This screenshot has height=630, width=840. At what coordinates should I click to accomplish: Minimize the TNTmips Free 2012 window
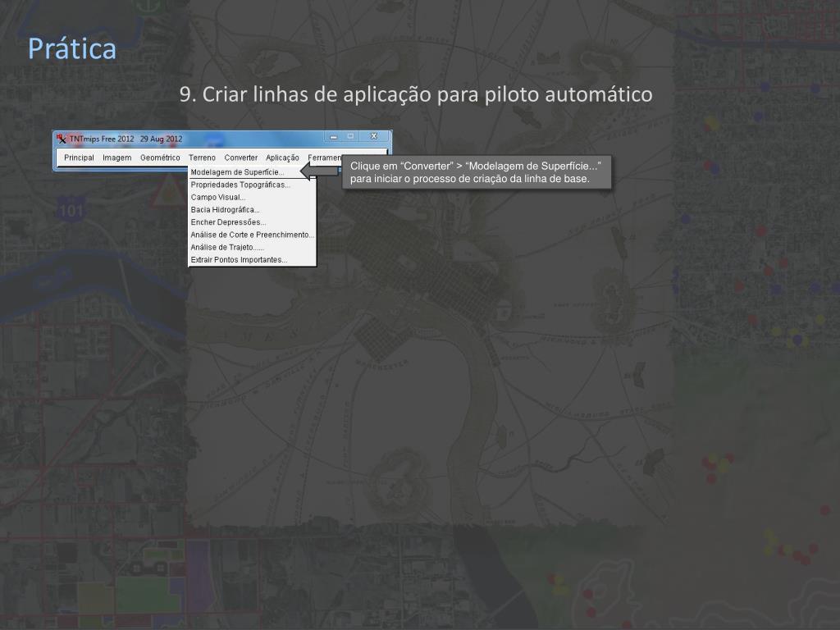tap(333, 137)
